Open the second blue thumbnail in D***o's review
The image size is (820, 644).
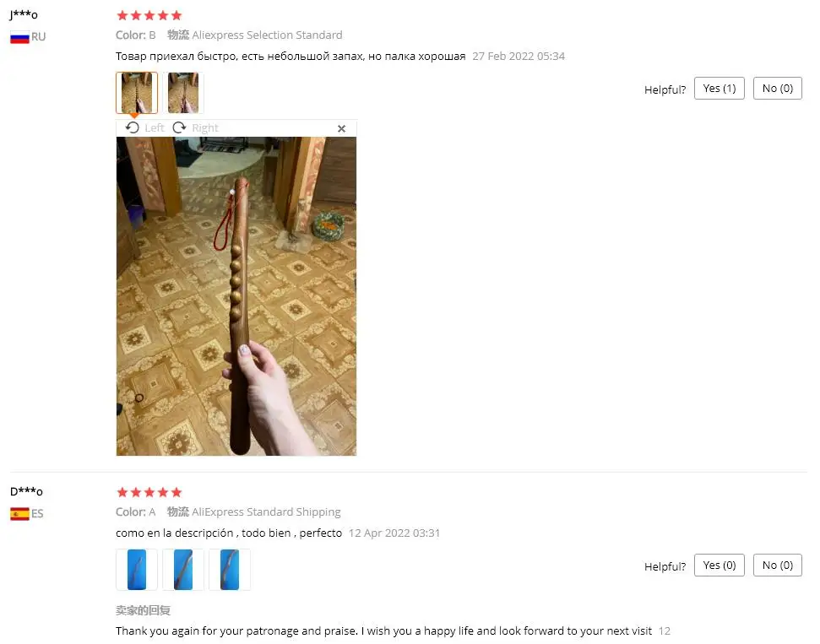coord(183,570)
